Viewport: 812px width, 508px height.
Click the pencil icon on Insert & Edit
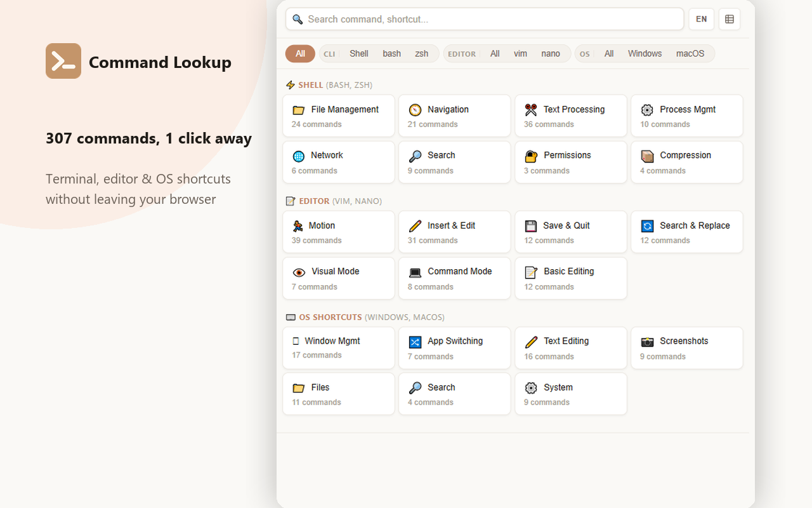(415, 226)
